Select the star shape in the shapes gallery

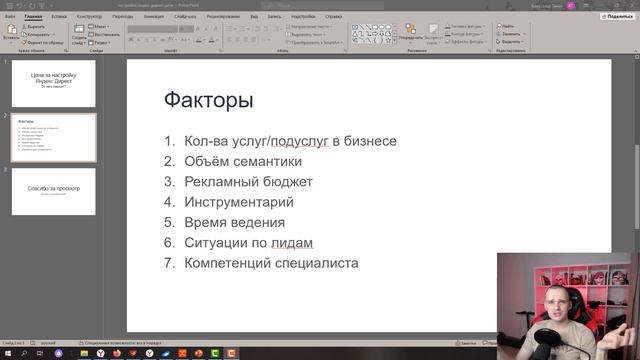click(388, 41)
